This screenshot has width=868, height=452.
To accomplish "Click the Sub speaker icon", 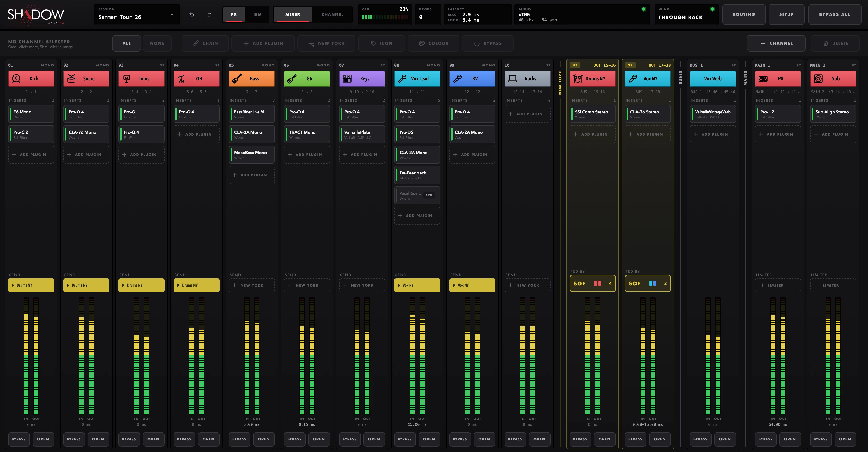I will (x=818, y=79).
